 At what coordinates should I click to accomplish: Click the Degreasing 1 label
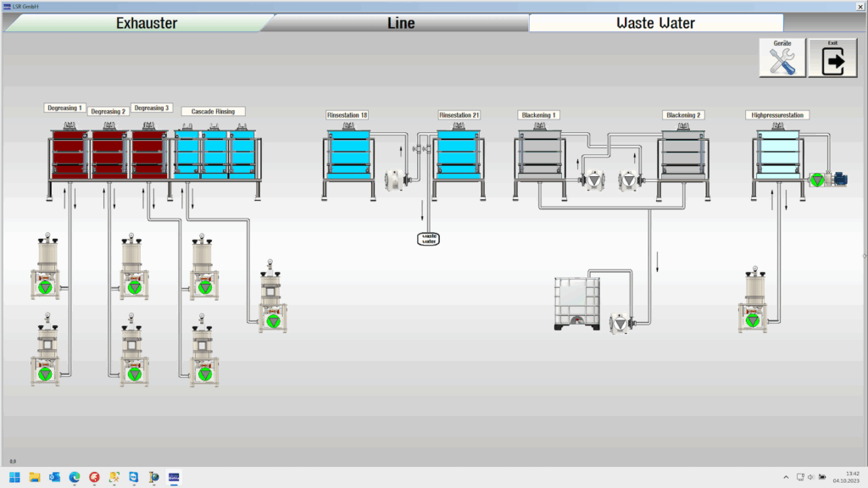[x=64, y=108]
